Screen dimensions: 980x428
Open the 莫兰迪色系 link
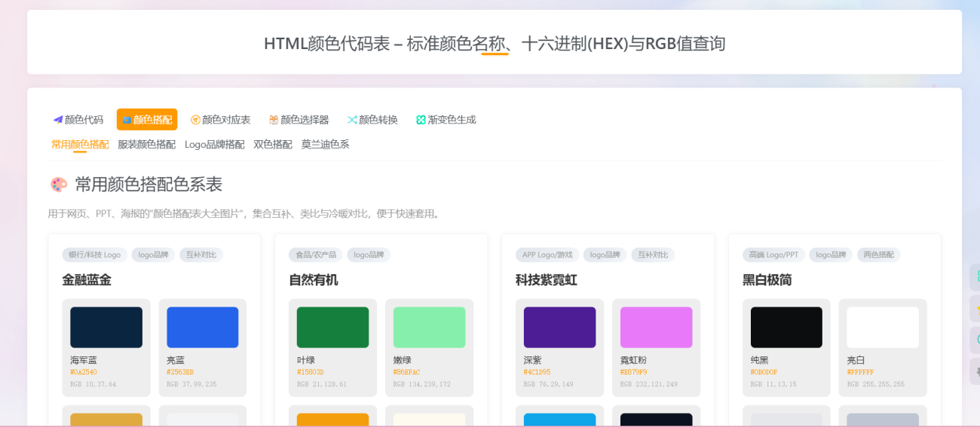coord(326,144)
